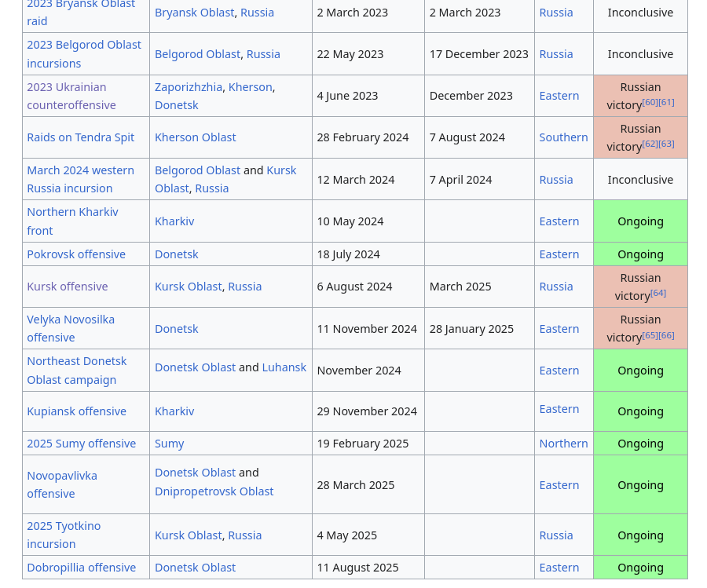Open Northeast Donetsk Oblast campaign article
The width and height of the screenshot is (707, 588).
pos(77,371)
